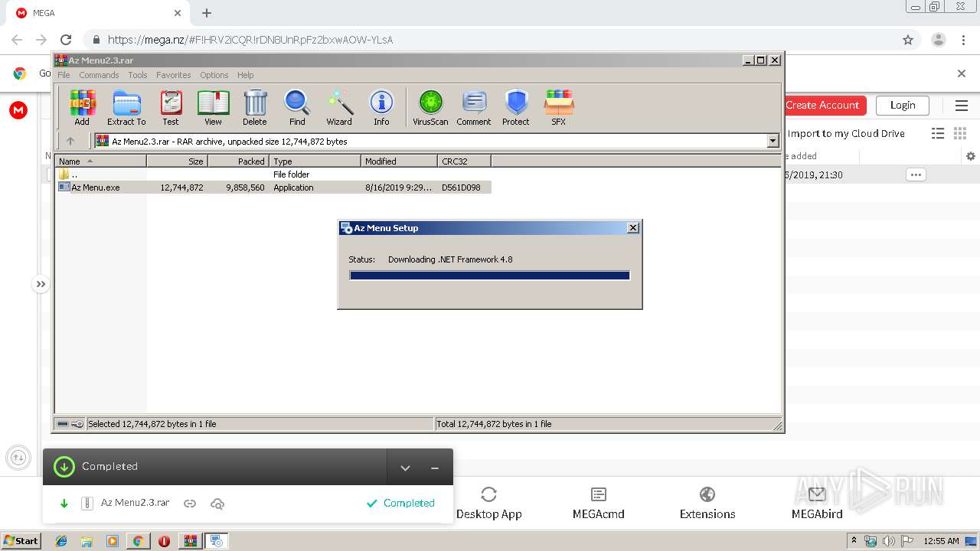Click the MEGA Login button
The width and height of the screenshot is (980, 551).
pyautogui.click(x=903, y=106)
